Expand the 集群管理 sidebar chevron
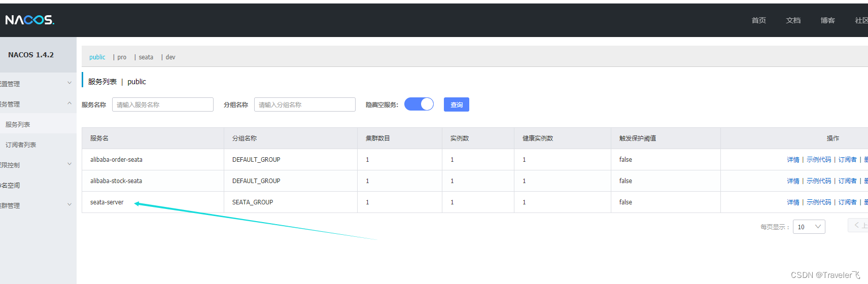This screenshot has width=868, height=284. (70, 205)
